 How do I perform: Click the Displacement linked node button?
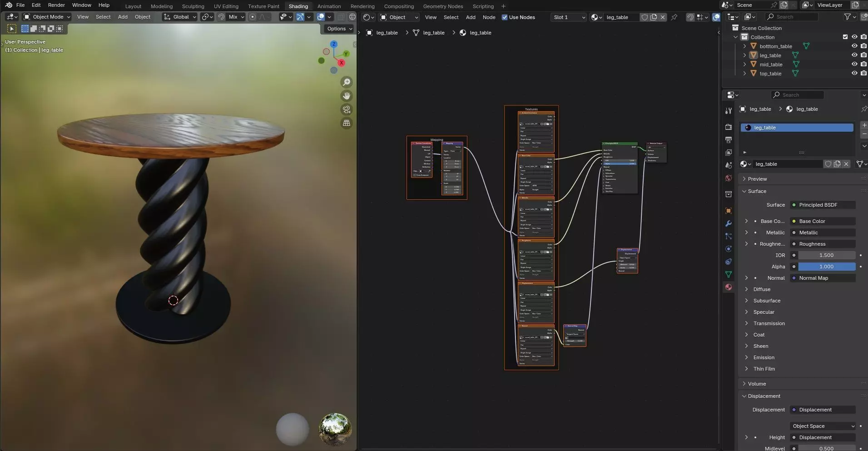823,410
